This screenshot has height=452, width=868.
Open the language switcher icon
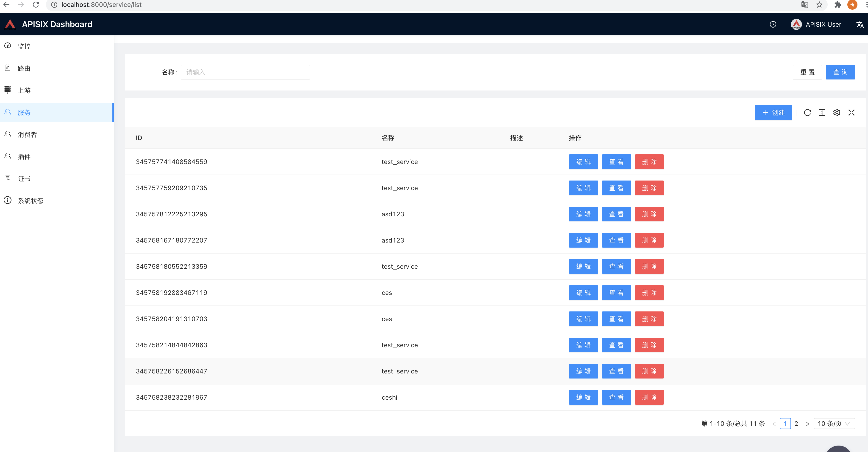click(860, 24)
